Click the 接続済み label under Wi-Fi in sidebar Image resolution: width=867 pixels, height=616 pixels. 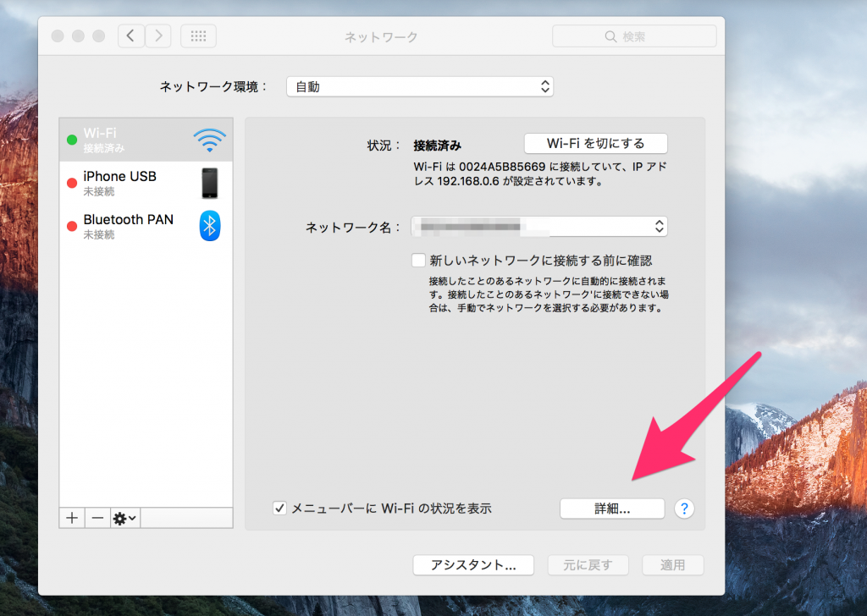coord(104,148)
